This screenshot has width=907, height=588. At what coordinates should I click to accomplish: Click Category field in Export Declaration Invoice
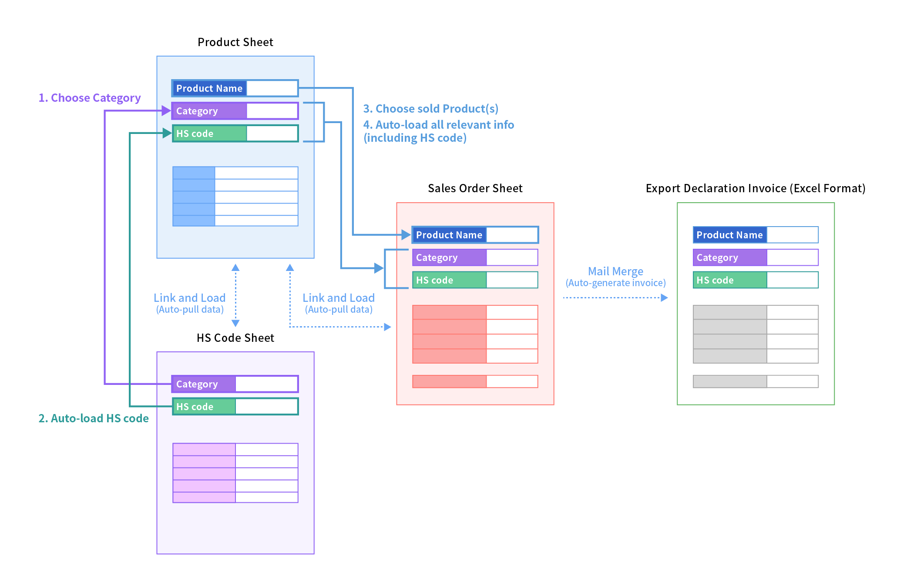756,257
